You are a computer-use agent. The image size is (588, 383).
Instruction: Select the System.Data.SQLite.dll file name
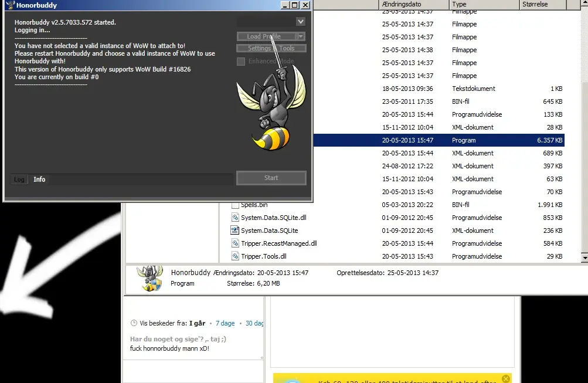pyautogui.click(x=274, y=218)
